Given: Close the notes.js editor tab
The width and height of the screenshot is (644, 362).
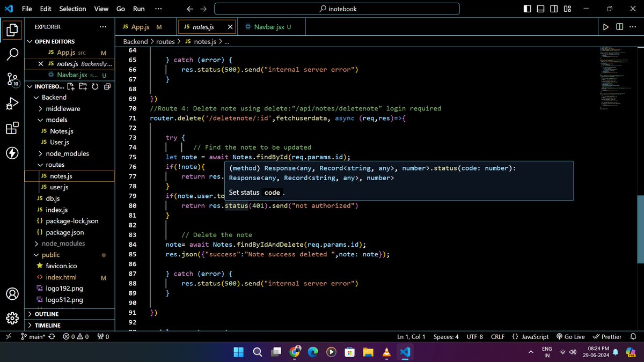Looking at the screenshot, I should click(230, 27).
